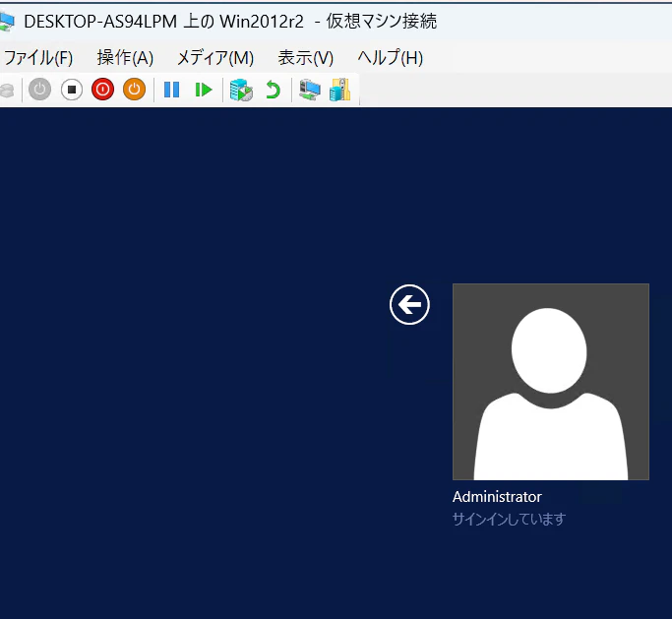
Task: Click the サインインしています status text
Action: tap(509, 520)
